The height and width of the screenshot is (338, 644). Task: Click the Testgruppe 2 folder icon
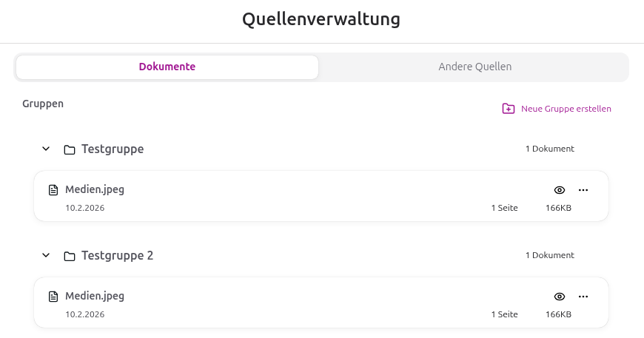pos(70,256)
